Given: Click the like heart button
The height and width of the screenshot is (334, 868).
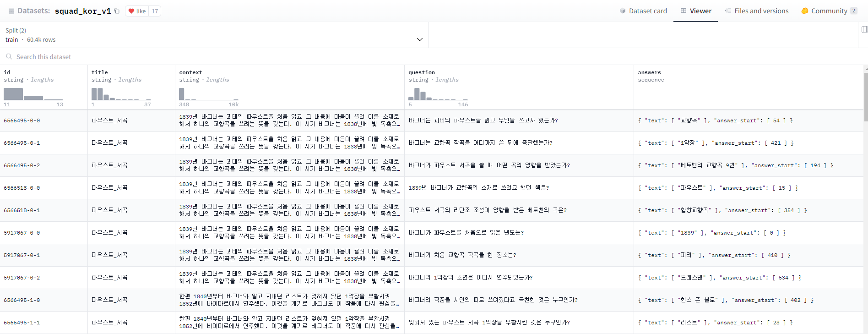Looking at the screenshot, I should 137,11.
